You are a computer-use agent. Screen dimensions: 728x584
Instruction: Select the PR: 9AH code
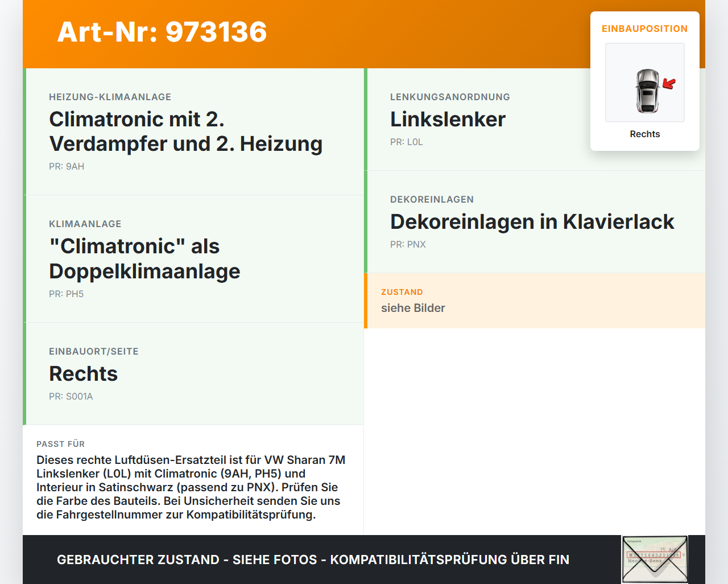tap(67, 166)
